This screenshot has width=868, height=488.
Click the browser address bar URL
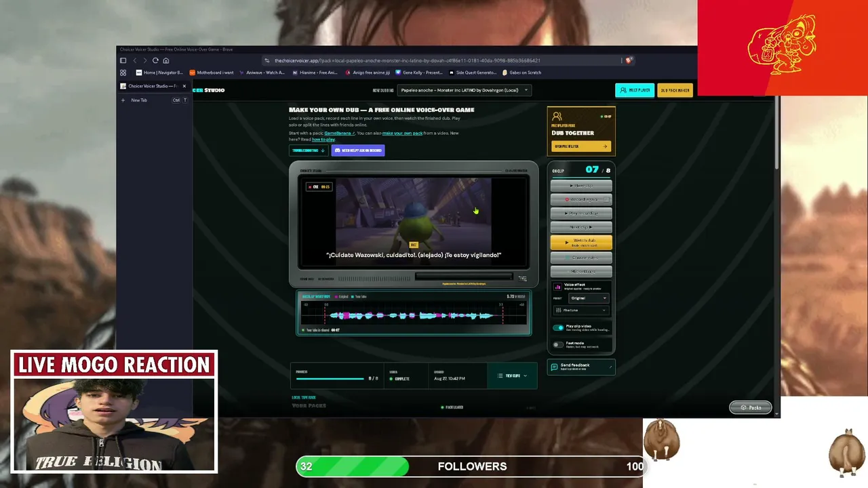pos(407,60)
